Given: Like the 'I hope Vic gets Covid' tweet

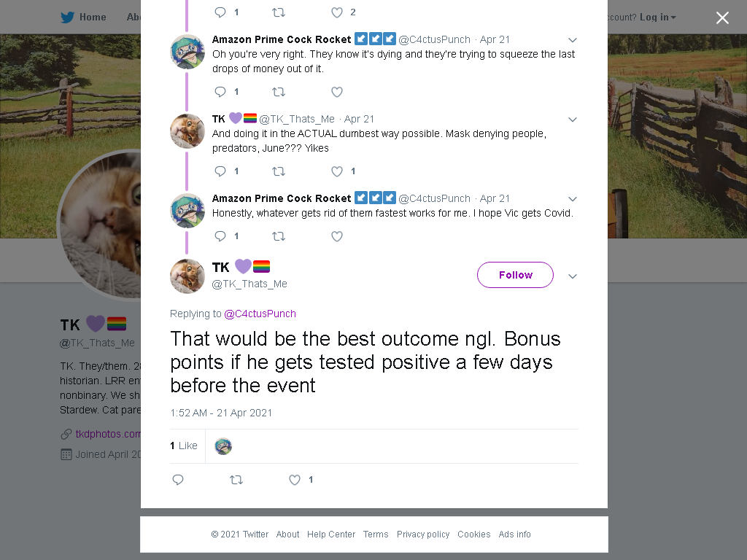Looking at the screenshot, I should (337, 236).
